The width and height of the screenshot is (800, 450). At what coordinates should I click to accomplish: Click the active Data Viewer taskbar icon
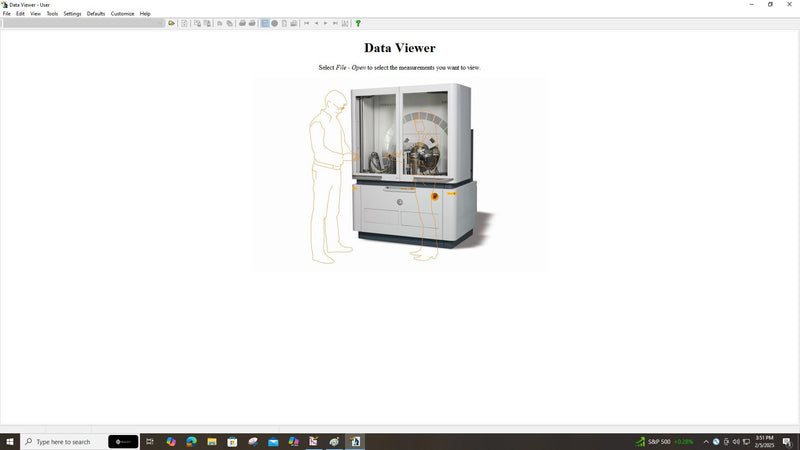[x=355, y=442]
